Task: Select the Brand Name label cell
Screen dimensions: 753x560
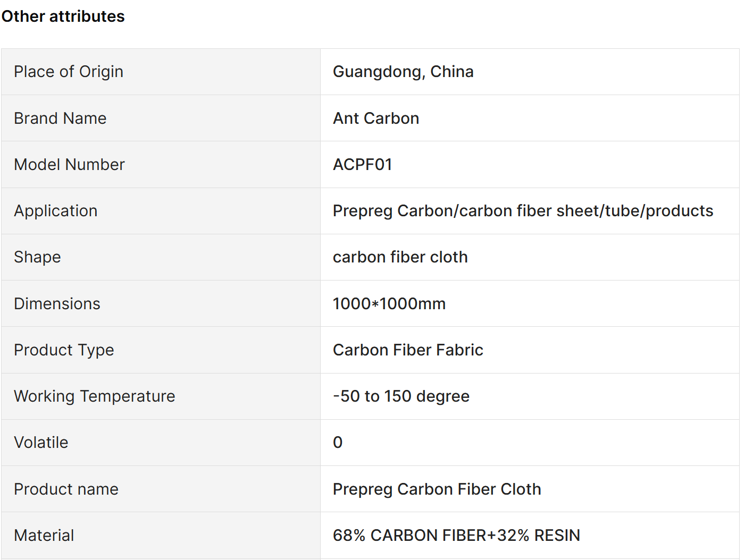Action: tap(161, 118)
